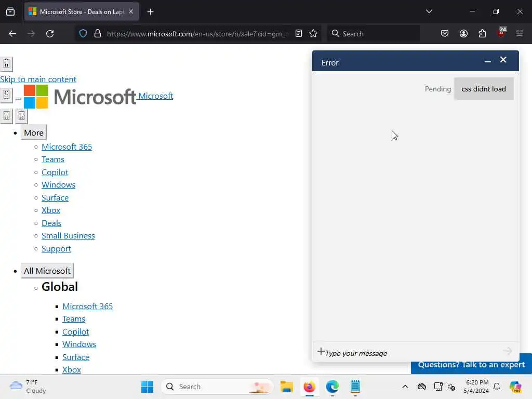Click the URL address bar
532x399 pixels.
coord(197,34)
